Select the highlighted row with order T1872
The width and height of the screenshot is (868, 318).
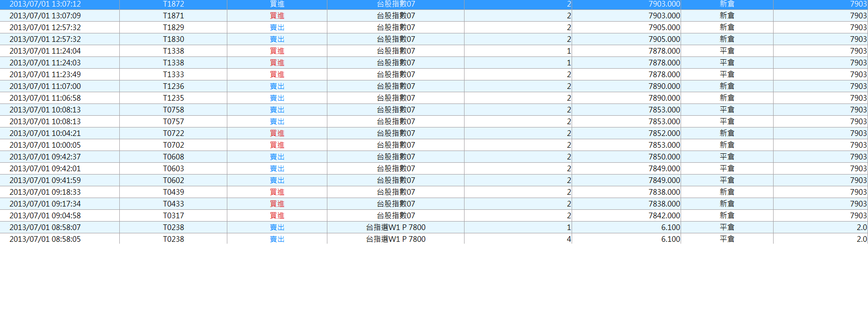(434, 4)
